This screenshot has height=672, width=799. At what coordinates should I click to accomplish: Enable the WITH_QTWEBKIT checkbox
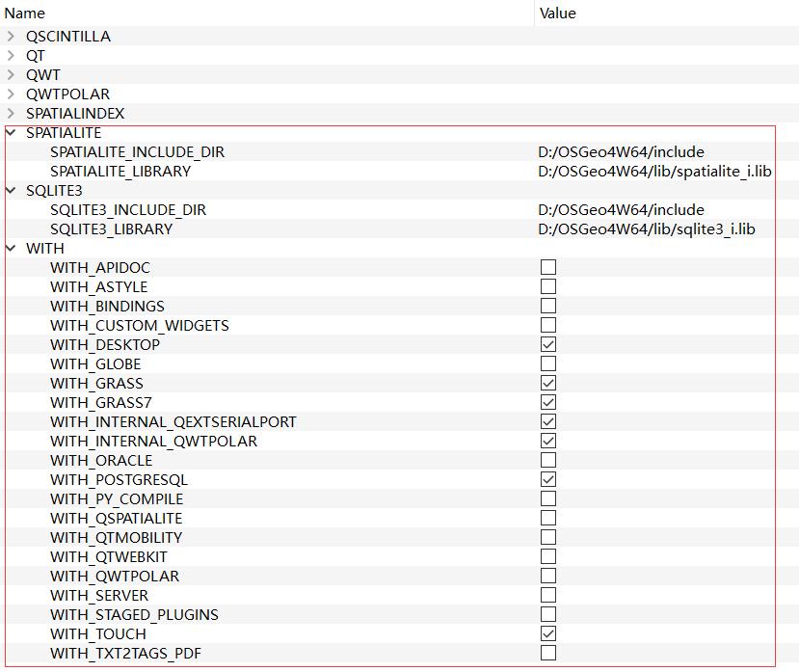click(x=548, y=556)
